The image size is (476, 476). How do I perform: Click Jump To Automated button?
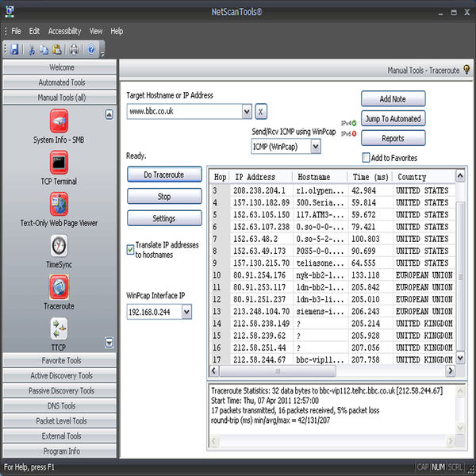coord(393,118)
